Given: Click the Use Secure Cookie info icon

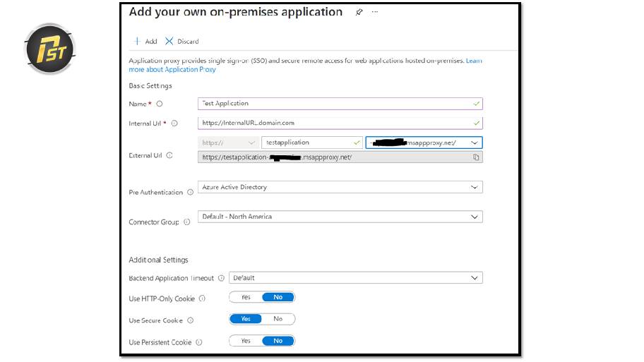Looking at the screenshot, I should point(190,320).
